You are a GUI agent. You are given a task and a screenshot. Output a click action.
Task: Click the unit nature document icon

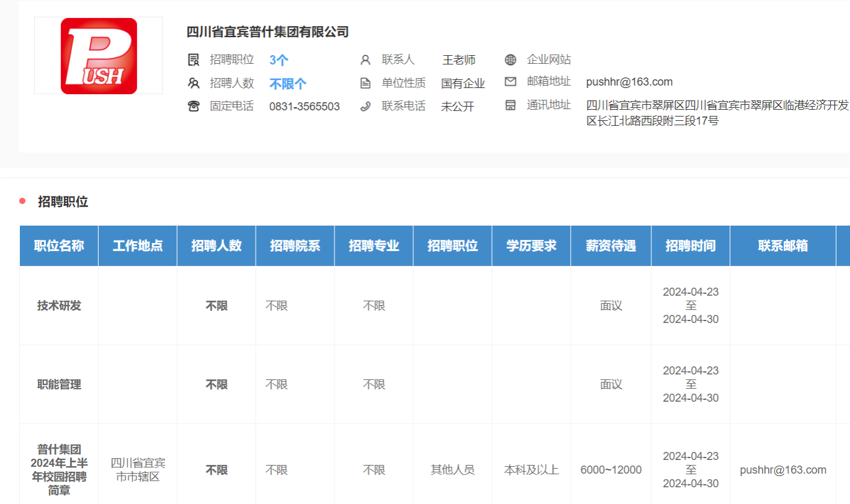(365, 83)
